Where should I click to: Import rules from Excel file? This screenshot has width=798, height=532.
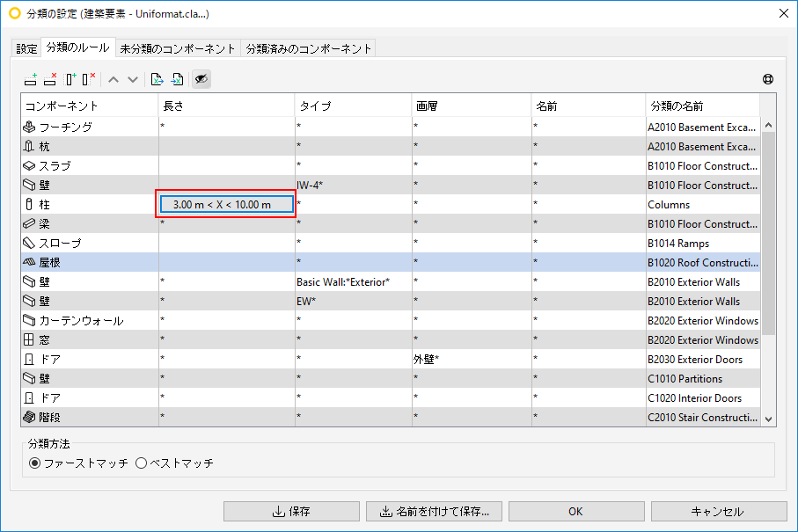click(177, 79)
